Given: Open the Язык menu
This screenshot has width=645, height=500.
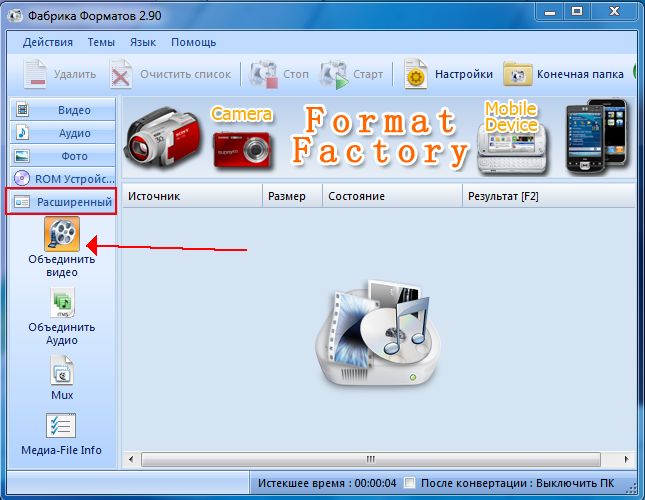Looking at the screenshot, I should tap(143, 42).
